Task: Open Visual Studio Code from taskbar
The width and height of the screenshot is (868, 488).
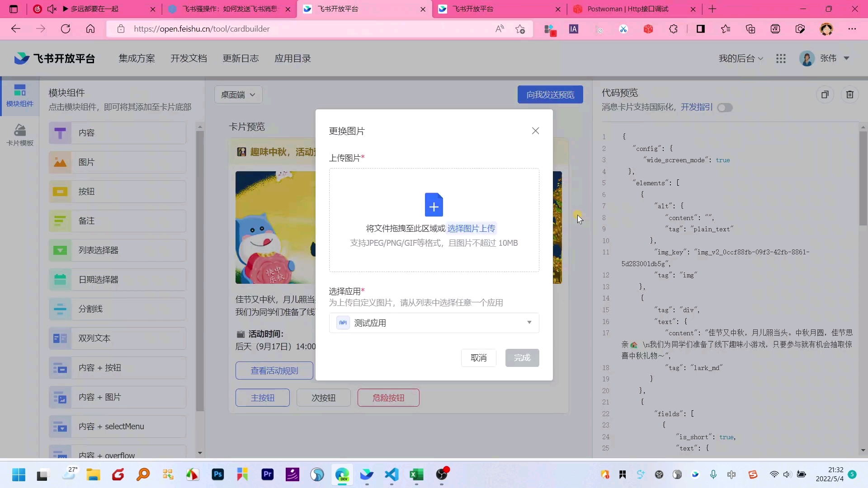Action: (392, 474)
